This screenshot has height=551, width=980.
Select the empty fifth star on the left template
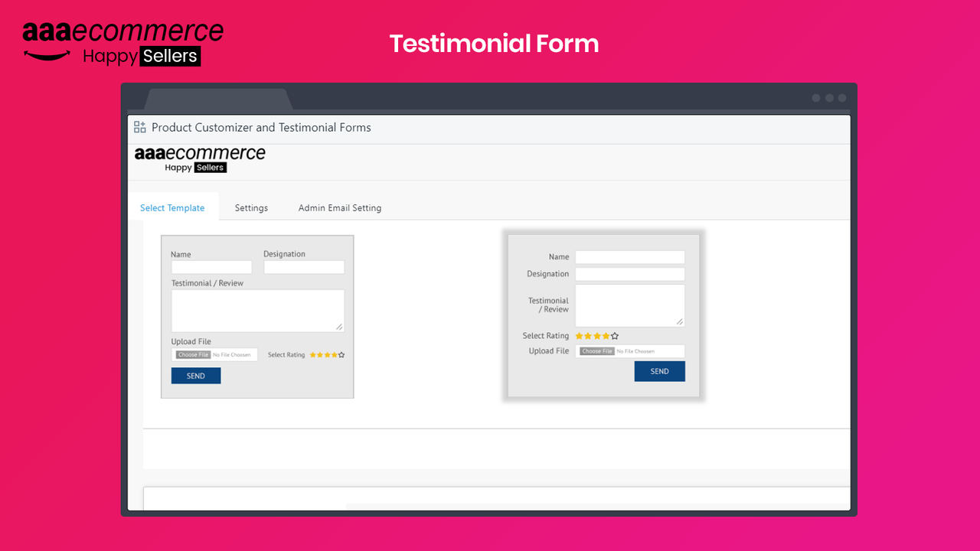pos(341,354)
